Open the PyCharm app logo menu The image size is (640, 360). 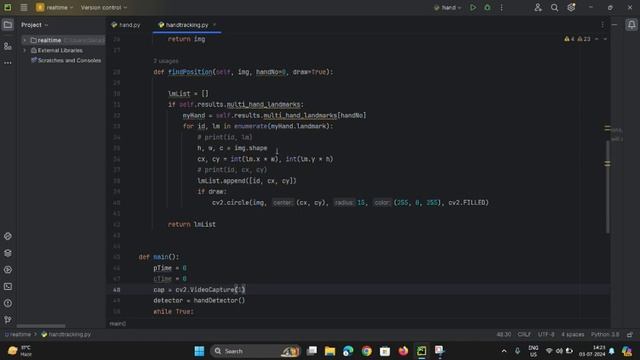pos(7,7)
